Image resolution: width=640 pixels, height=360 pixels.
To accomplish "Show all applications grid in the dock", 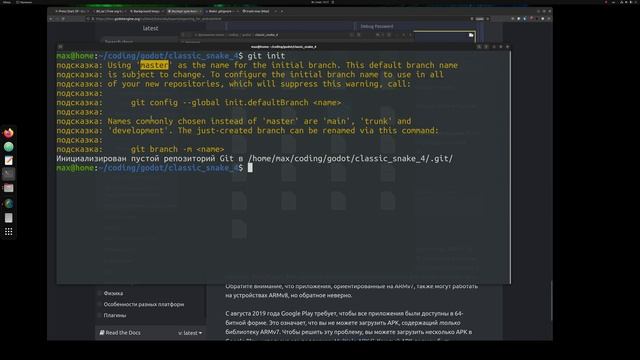I will (x=9, y=232).
